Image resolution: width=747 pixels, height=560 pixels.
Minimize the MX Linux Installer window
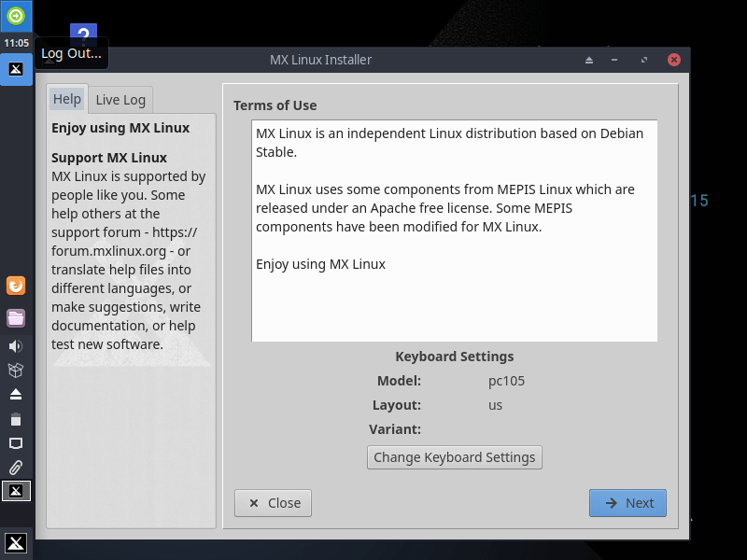pyautogui.click(x=614, y=60)
